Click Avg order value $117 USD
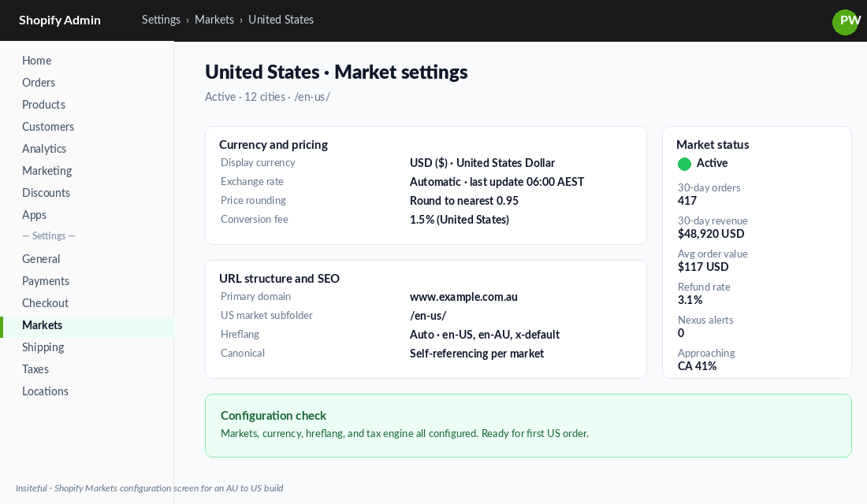867x504 pixels. (703, 267)
